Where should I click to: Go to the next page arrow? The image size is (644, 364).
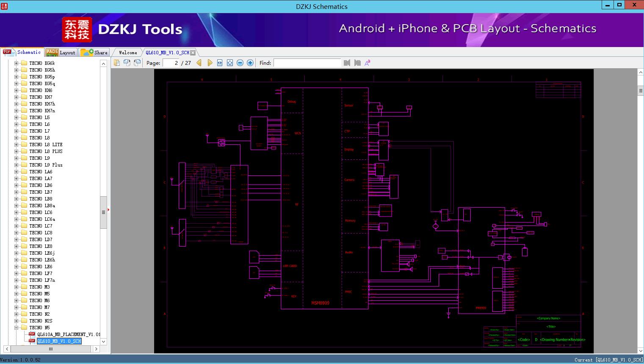(210, 63)
